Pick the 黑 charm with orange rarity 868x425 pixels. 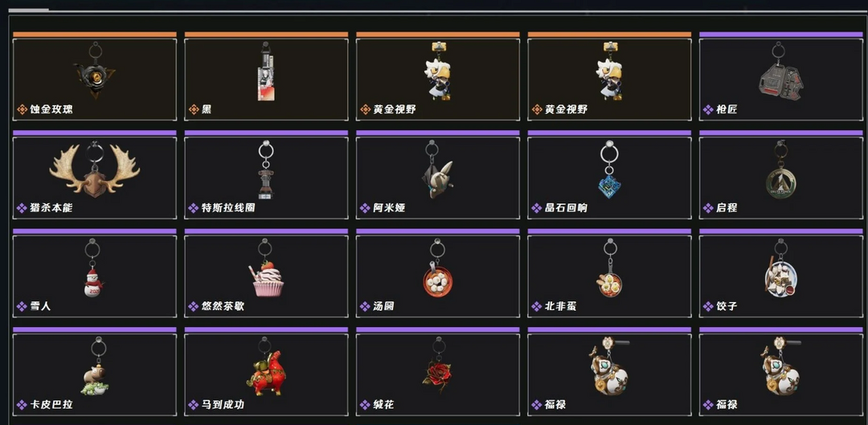266,79
